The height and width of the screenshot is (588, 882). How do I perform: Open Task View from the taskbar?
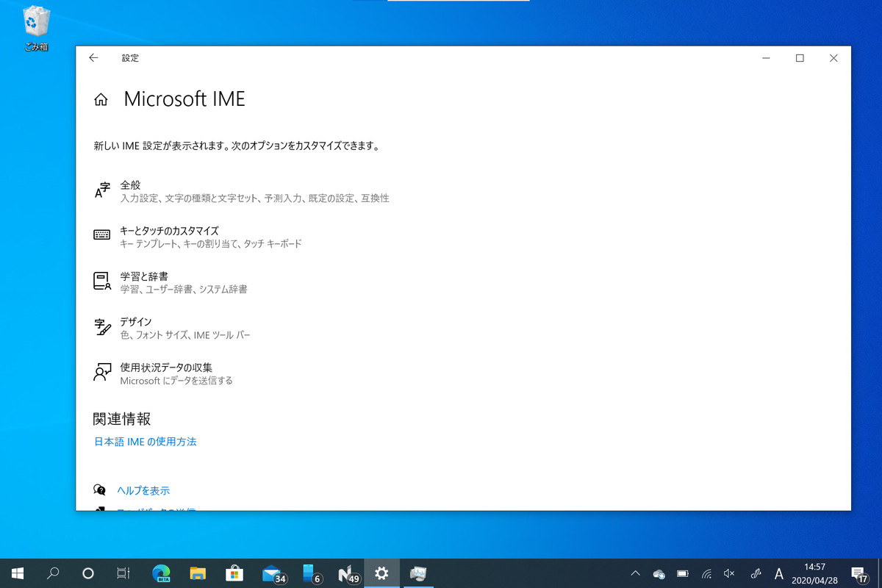pyautogui.click(x=124, y=573)
